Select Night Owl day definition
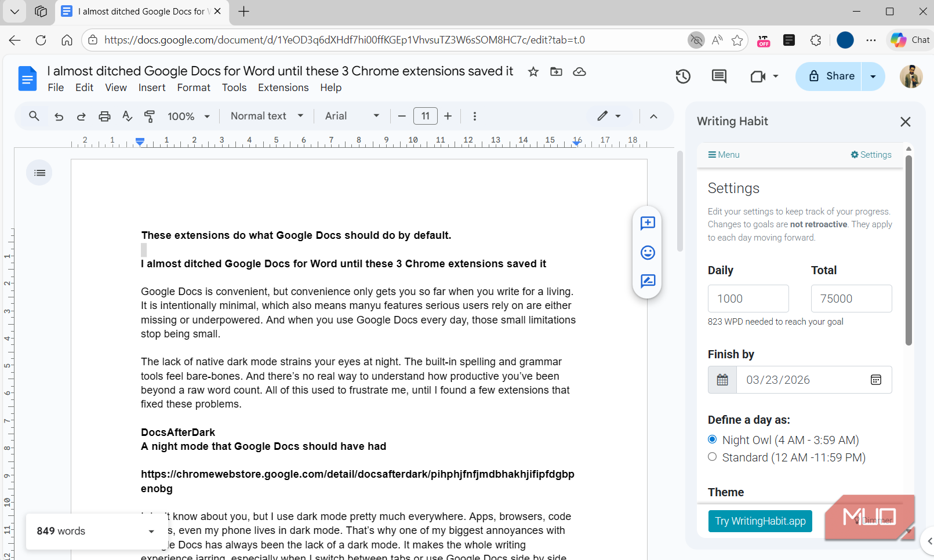This screenshot has width=934, height=560. (x=713, y=439)
